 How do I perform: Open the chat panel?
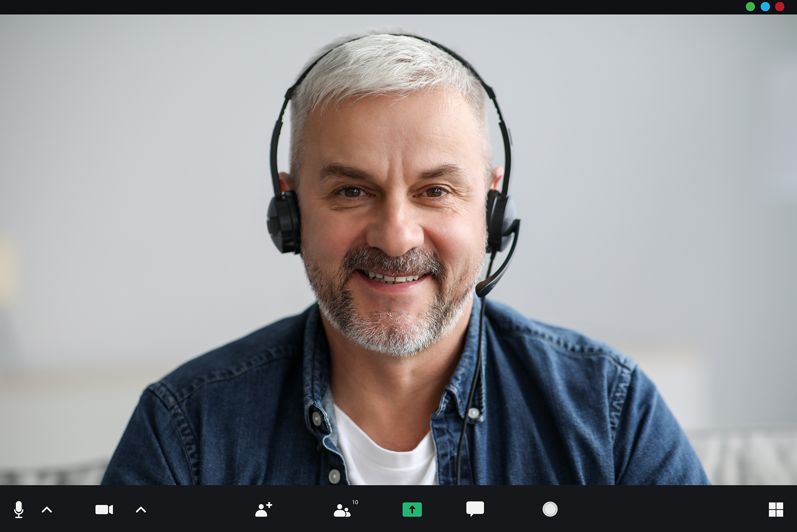[x=475, y=509]
